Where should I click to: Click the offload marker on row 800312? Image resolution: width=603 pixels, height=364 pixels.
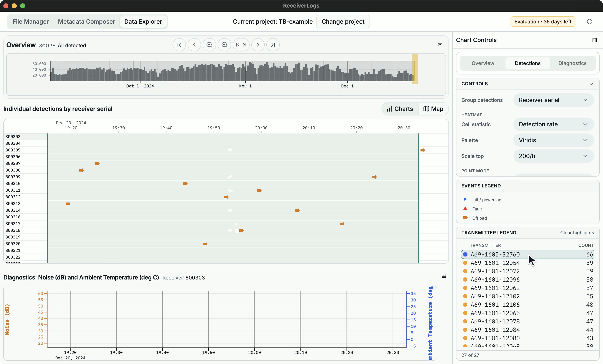coord(226,197)
